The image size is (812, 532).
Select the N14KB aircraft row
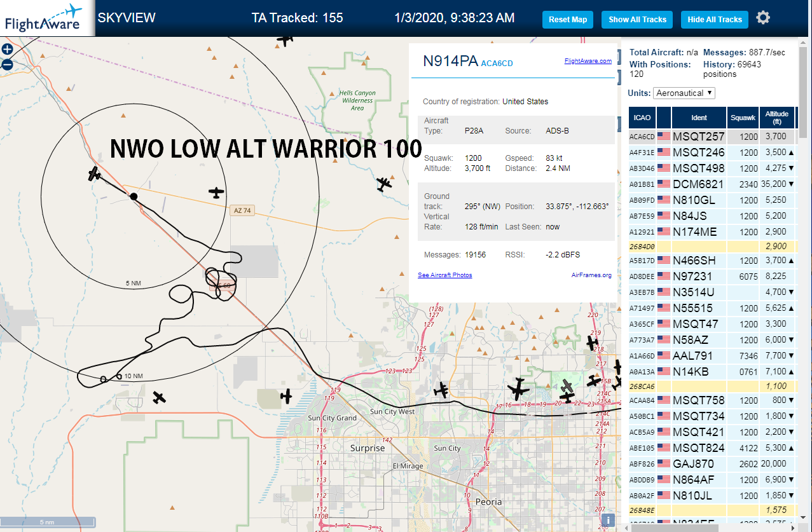pos(712,372)
